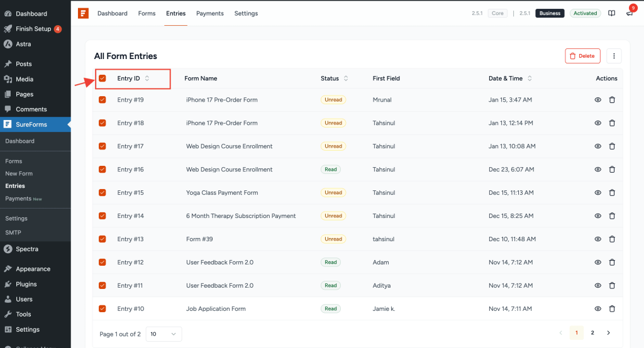Viewport: 644px width, 348px height.
Task: Delete Entry #19 using its trash icon
Action: pyautogui.click(x=612, y=100)
